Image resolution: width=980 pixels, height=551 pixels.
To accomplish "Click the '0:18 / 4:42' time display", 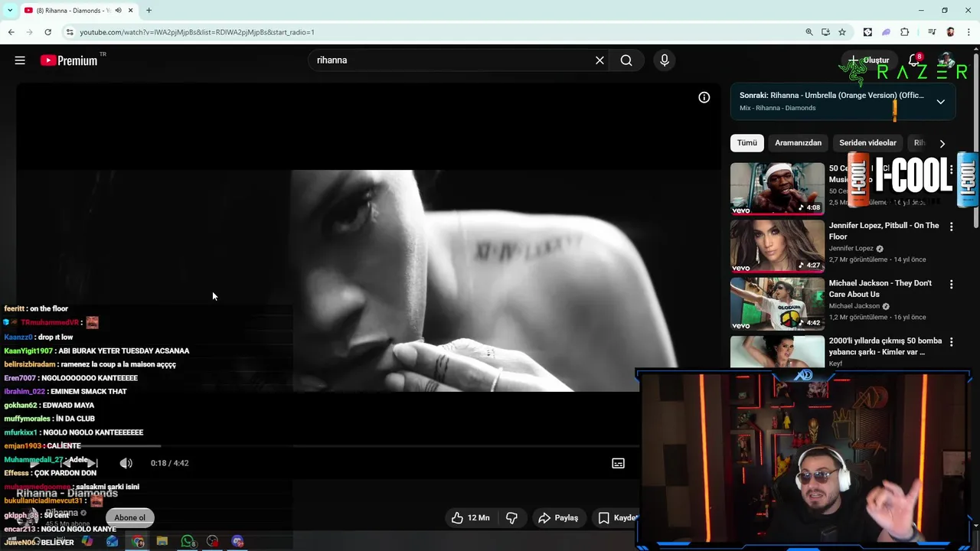I will 169,463.
